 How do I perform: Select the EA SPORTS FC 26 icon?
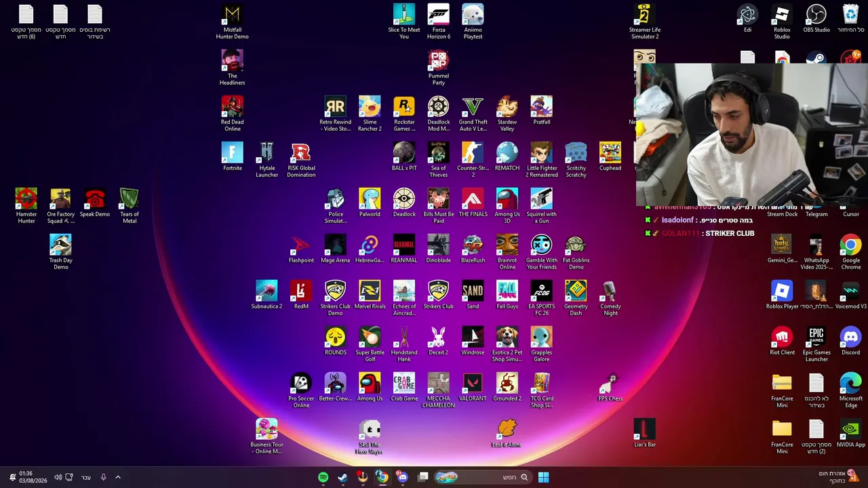pyautogui.click(x=541, y=298)
